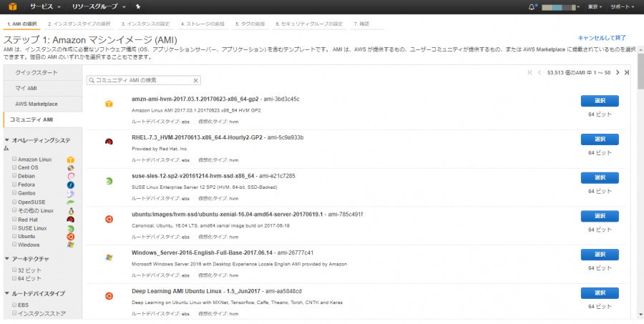644x324 pixels.
Task: Check the Ubuntu filter checkbox
Action: coord(14,236)
